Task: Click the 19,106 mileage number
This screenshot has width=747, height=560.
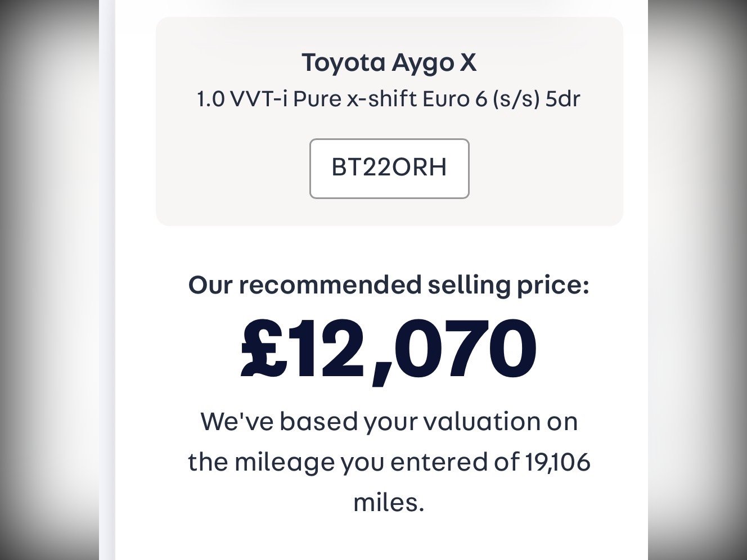Action: tap(557, 462)
